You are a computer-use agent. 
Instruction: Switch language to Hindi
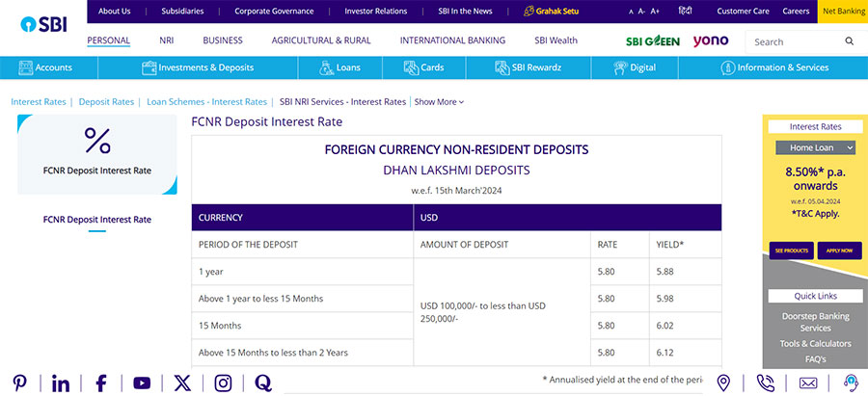coord(685,12)
